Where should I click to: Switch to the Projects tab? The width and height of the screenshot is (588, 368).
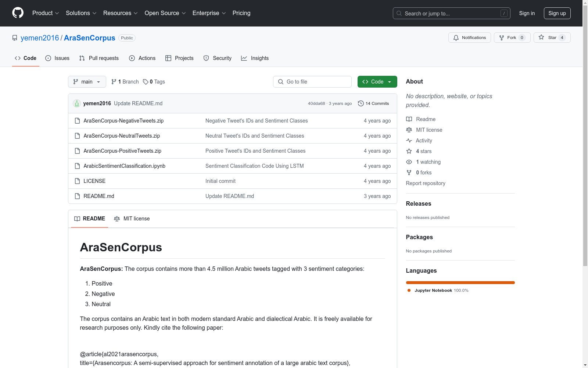pos(179,58)
